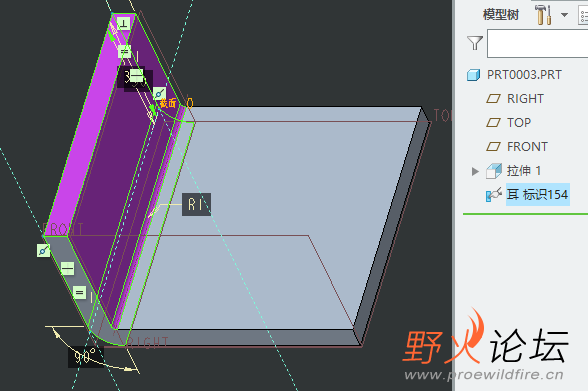Expand the 拉伸 1 feature node
This screenshot has width=588, height=391.
[x=475, y=171]
